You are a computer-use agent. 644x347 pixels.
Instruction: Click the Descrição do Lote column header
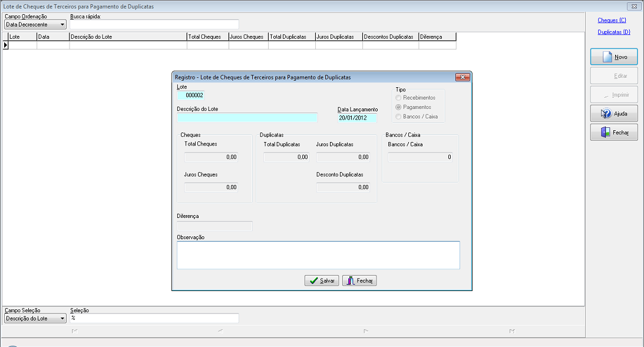point(128,37)
